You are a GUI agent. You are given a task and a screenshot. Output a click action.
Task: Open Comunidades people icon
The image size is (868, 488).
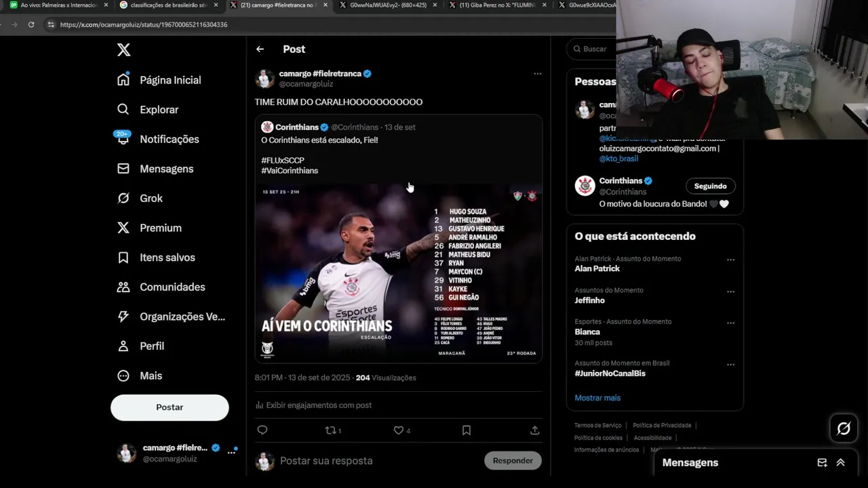(123, 287)
